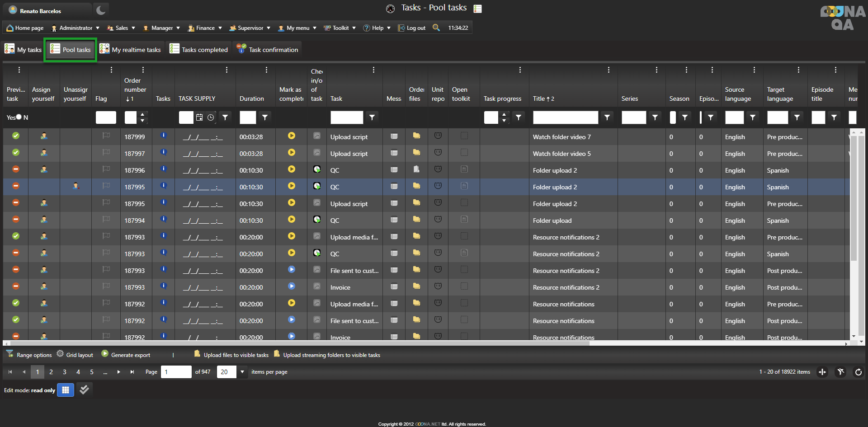Screen dimensions: 868x427
Task: Open the Task confirmation tab
Action: pyautogui.click(x=268, y=50)
